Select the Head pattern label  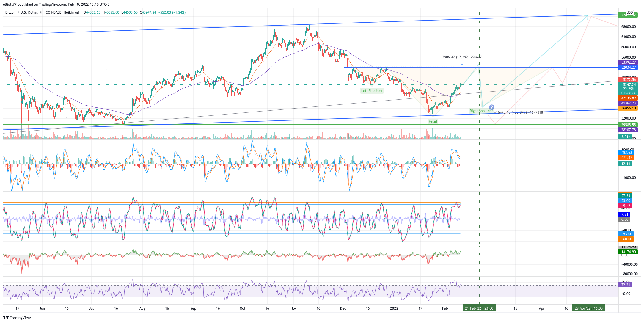tap(433, 121)
